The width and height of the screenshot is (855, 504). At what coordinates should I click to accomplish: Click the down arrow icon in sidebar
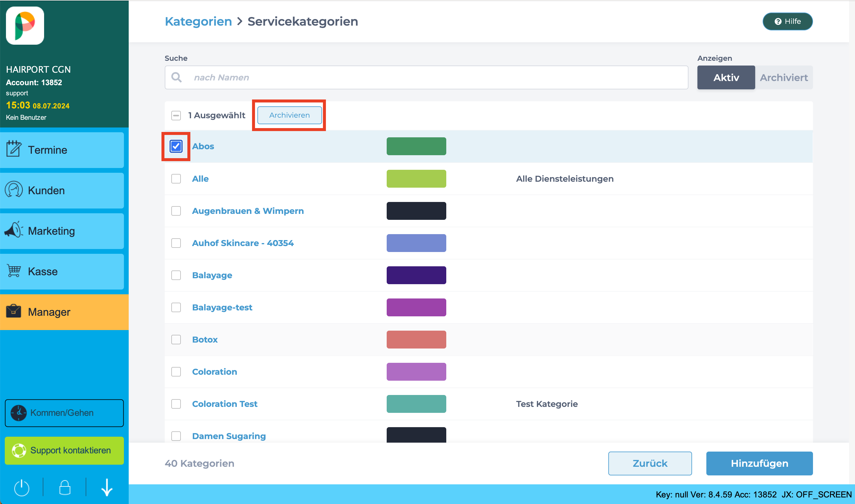click(x=107, y=487)
